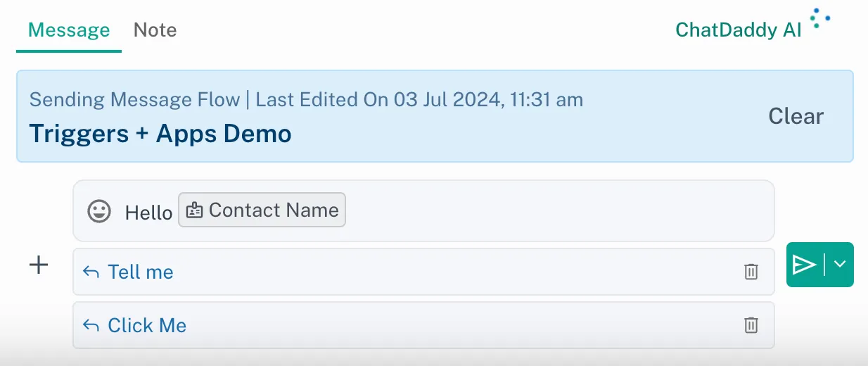This screenshot has width=868, height=366.
Task: Clear the selected message flow
Action: coord(796,116)
